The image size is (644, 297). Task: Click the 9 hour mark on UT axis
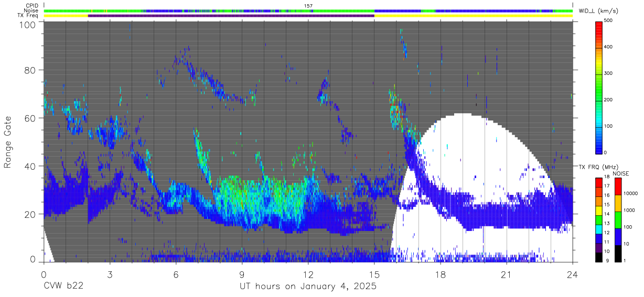pyautogui.click(x=242, y=273)
